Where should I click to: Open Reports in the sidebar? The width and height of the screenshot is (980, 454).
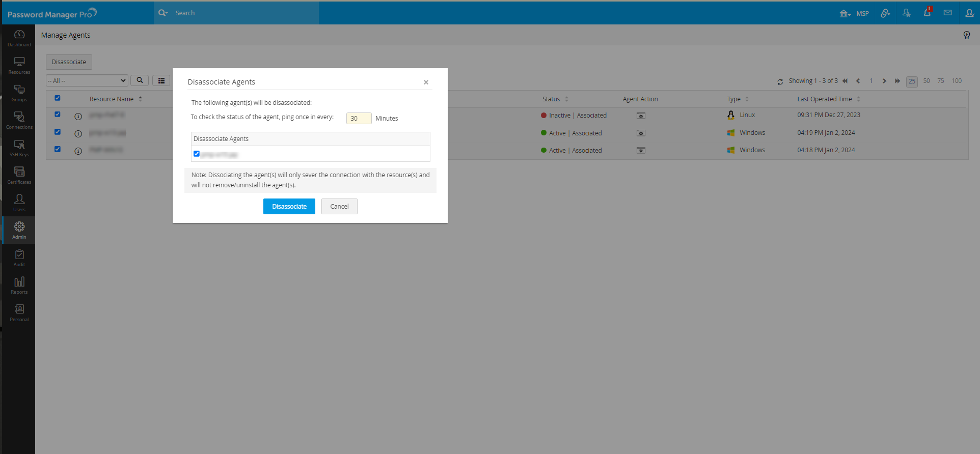(19, 286)
